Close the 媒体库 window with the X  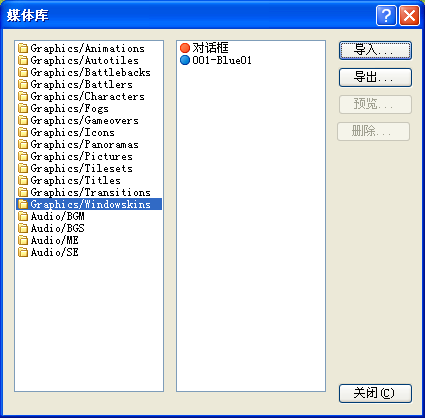point(409,15)
